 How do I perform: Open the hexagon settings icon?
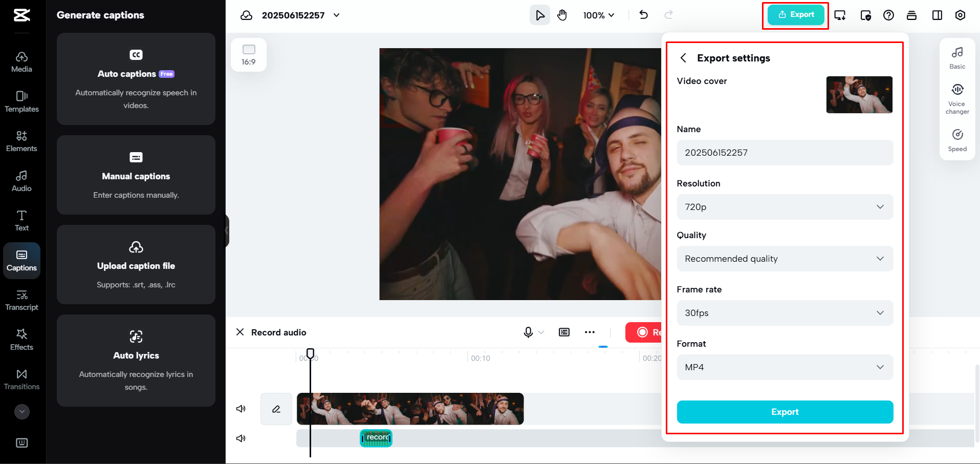pos(960,15)
